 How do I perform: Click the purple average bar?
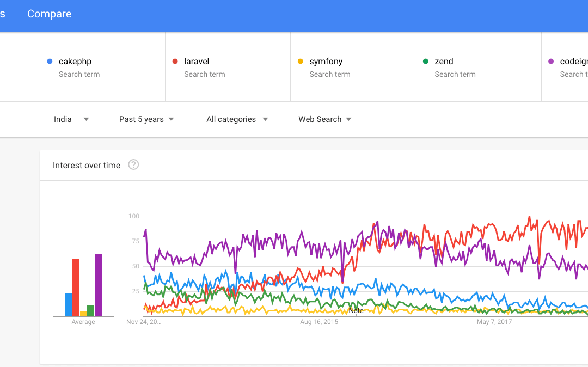98,285
